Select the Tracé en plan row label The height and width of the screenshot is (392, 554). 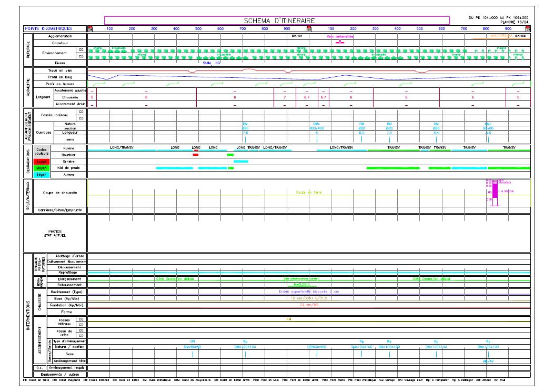tap(59, 70)
